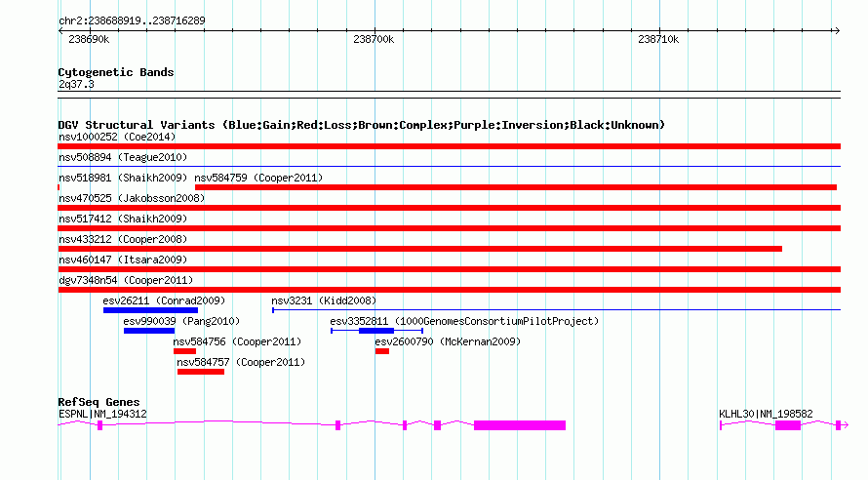Select the red nsv584759 loss bar
868x480 pixels.
[516, 187]
